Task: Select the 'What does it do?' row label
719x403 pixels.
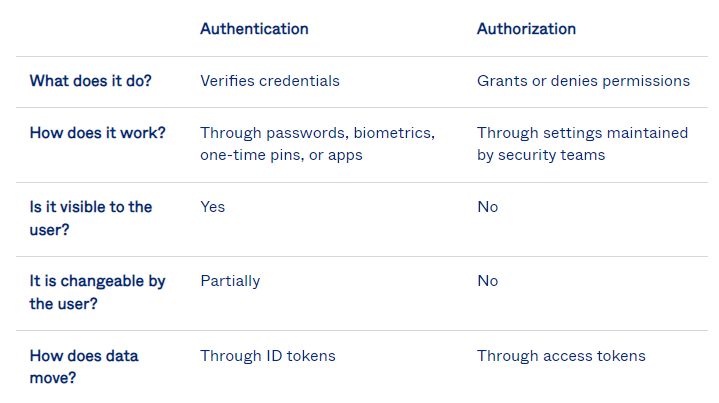Action: pyautogui.click(x=91, y=81)
